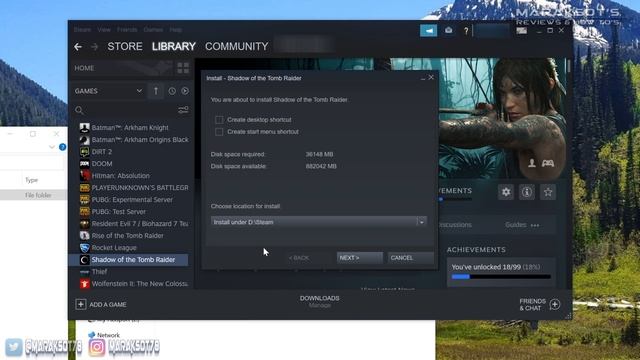
Task: Expand File Explorer ribbon chevron
Action: click(52, 147)
